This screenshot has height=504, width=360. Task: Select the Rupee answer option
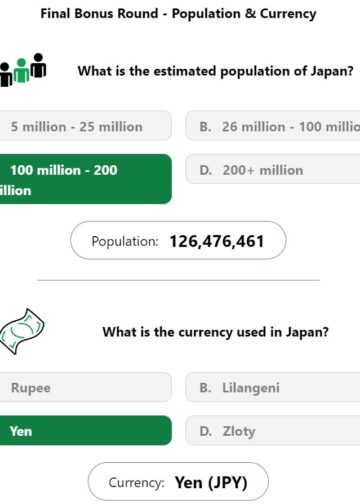(86, 387)
